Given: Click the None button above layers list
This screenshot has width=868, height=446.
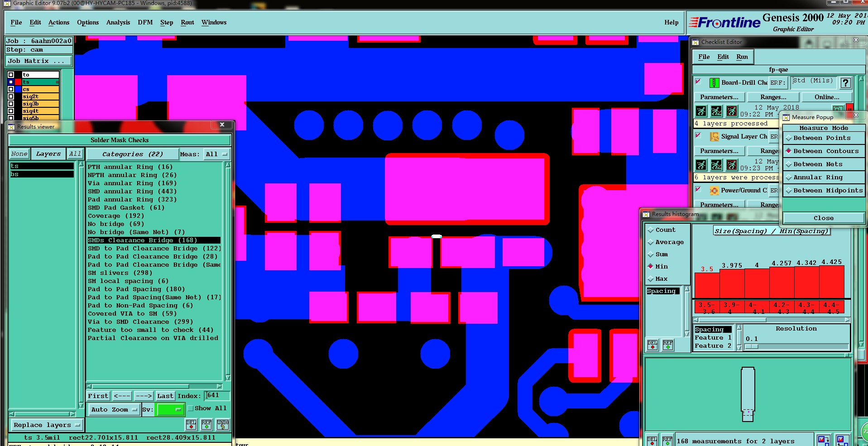Looking at the screenshot, I should click(19, 154).
